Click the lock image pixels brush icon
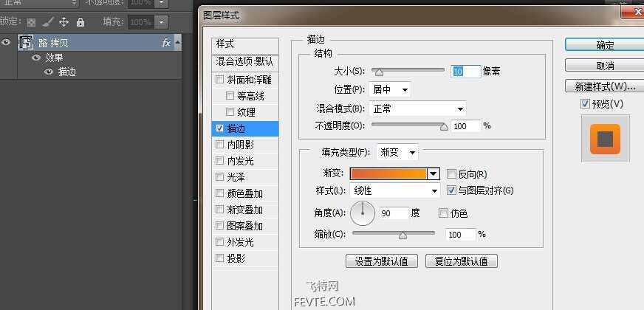 47,22
